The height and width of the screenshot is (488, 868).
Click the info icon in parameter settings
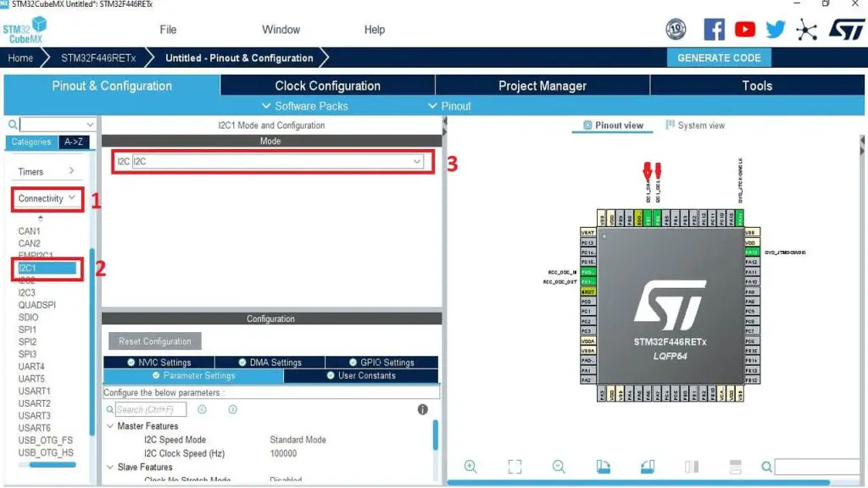[x=422, y=409]
